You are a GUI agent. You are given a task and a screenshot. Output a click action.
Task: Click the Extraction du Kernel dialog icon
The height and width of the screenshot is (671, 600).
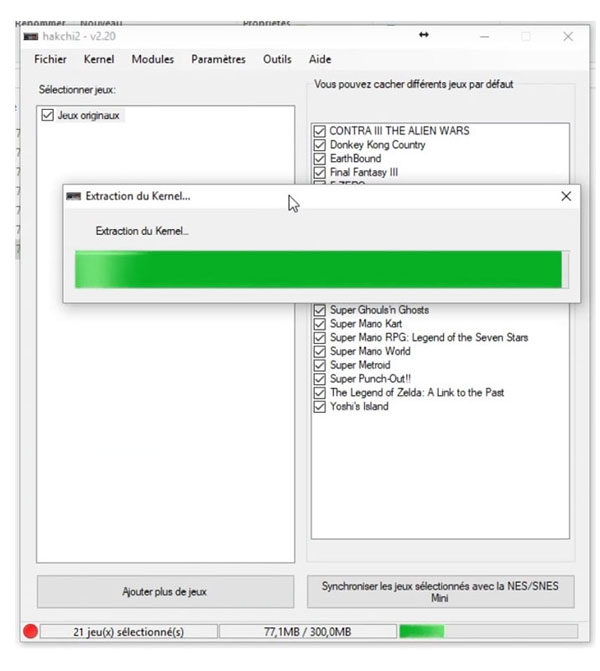coord(73,197)
